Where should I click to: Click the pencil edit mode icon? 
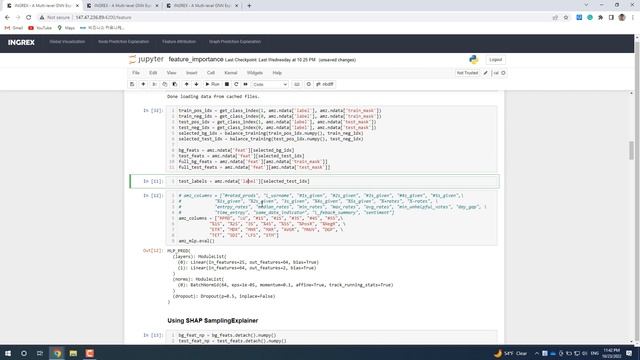486,73
